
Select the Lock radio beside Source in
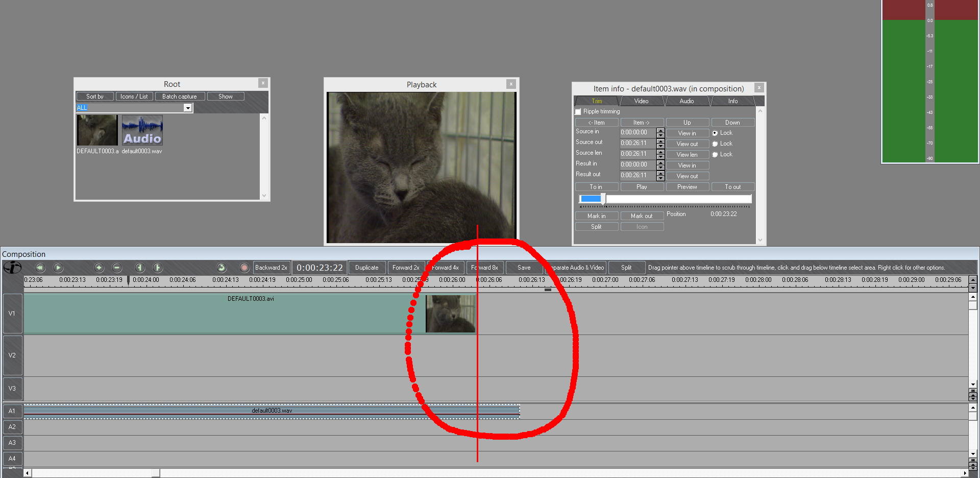[715, 133]
